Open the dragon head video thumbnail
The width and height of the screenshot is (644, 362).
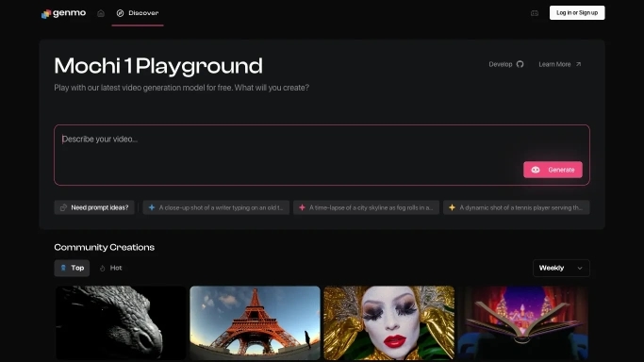(x=121, y=323)
